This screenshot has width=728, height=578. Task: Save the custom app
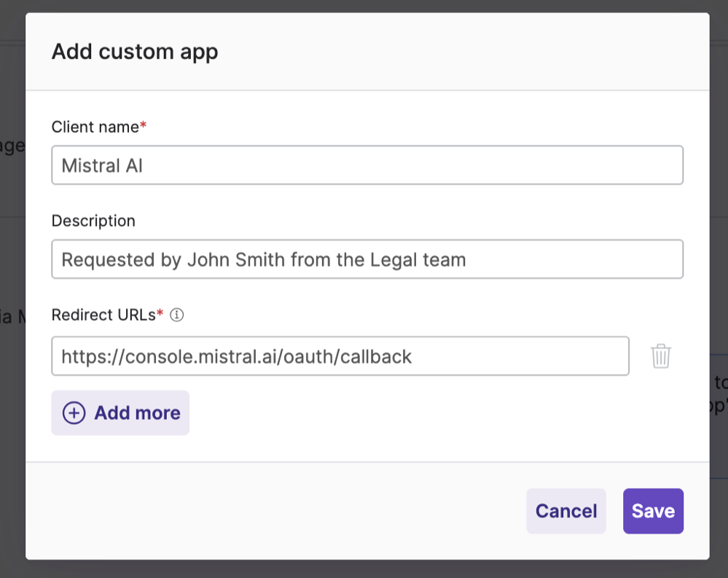pos(653,511)
